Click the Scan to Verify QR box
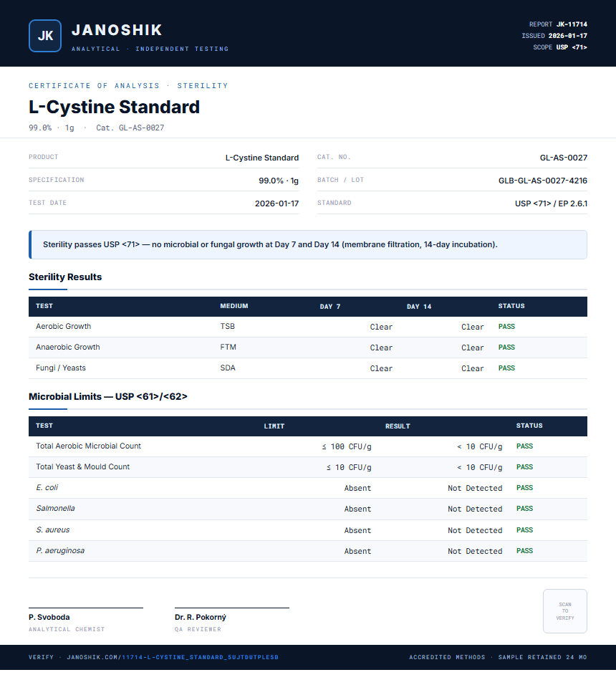This screenshot has width=616, height=690. (565, 611)
